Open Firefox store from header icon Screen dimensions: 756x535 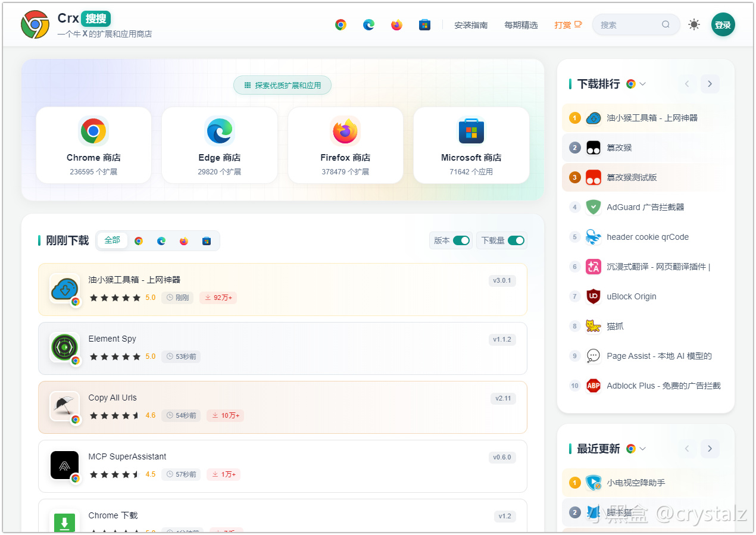397,25
